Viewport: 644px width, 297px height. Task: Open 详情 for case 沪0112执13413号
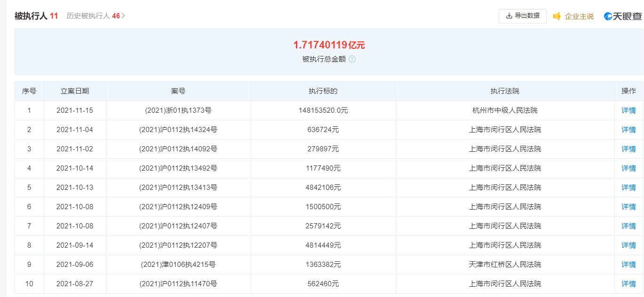point(628,188)
